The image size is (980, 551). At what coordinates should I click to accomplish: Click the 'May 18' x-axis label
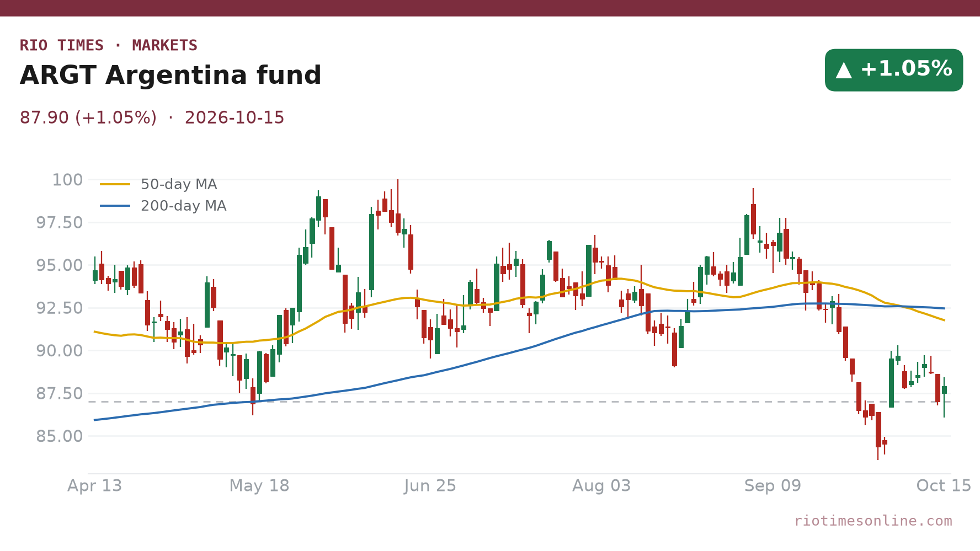pos(259,486)
